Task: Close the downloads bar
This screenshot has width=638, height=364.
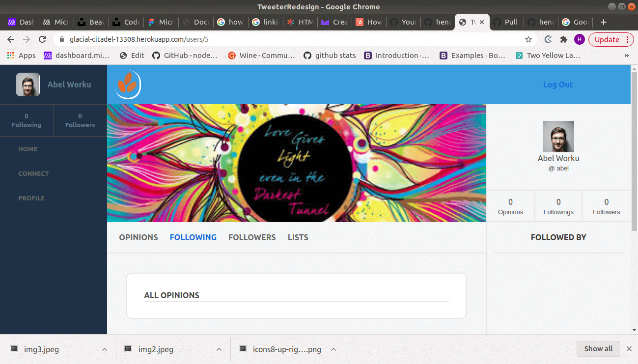Action: [629, 349]
